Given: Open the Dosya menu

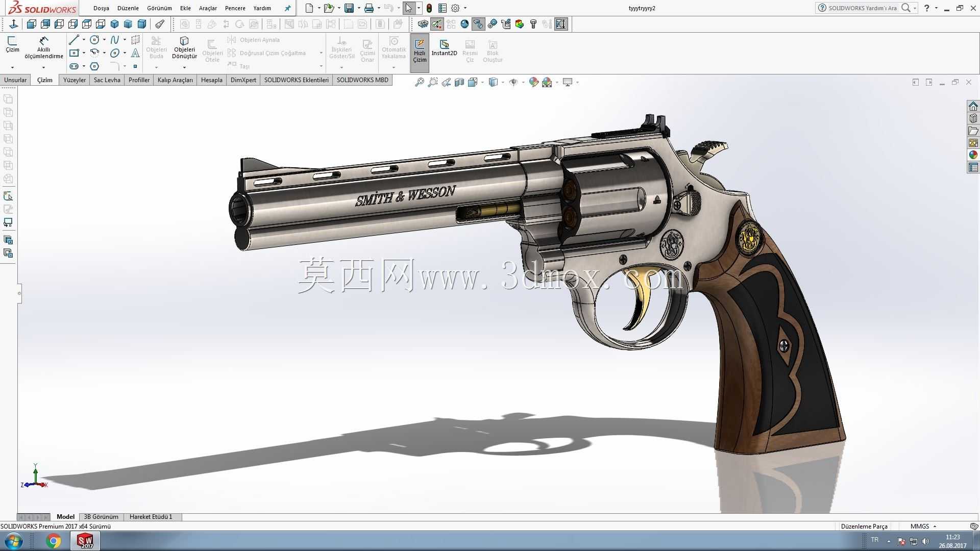Looking at the screenshot, I should click(x=101, y=8).
